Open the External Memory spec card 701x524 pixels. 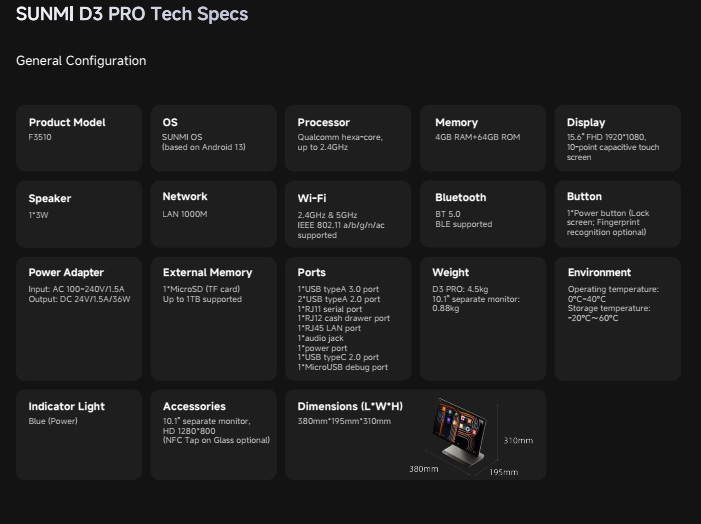pyautogui.click(x=213, y=319)
